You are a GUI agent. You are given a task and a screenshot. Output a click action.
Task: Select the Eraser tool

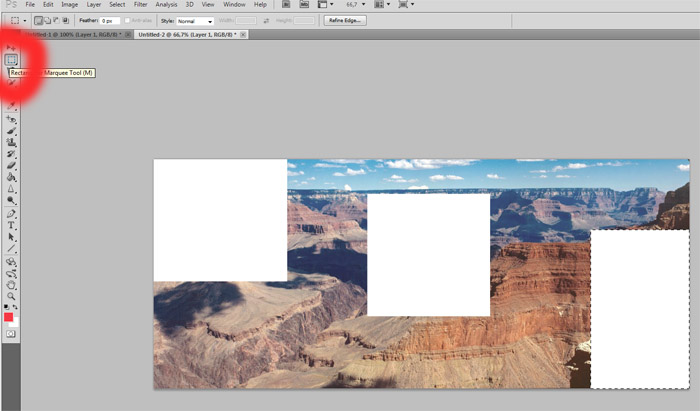[x=11, y=166]
